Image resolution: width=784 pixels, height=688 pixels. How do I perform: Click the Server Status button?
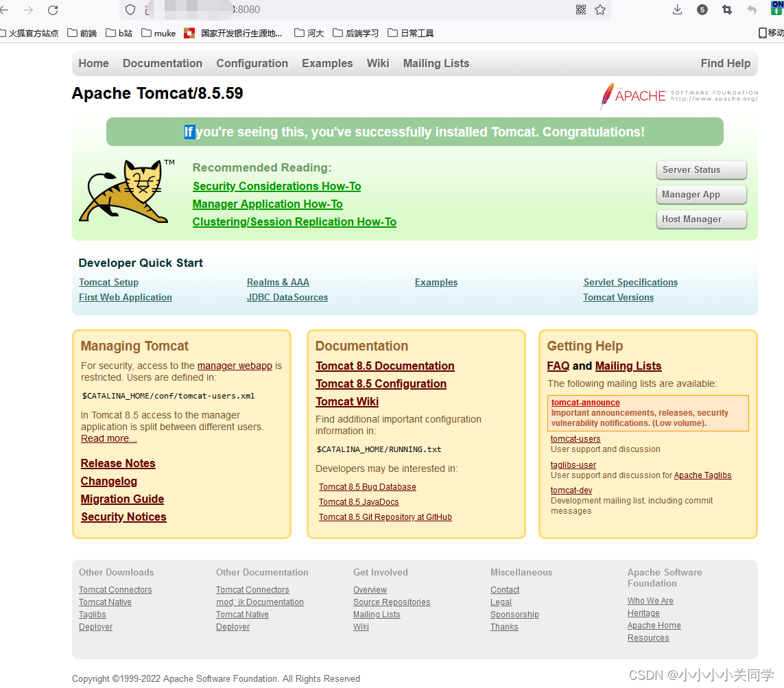702,169
